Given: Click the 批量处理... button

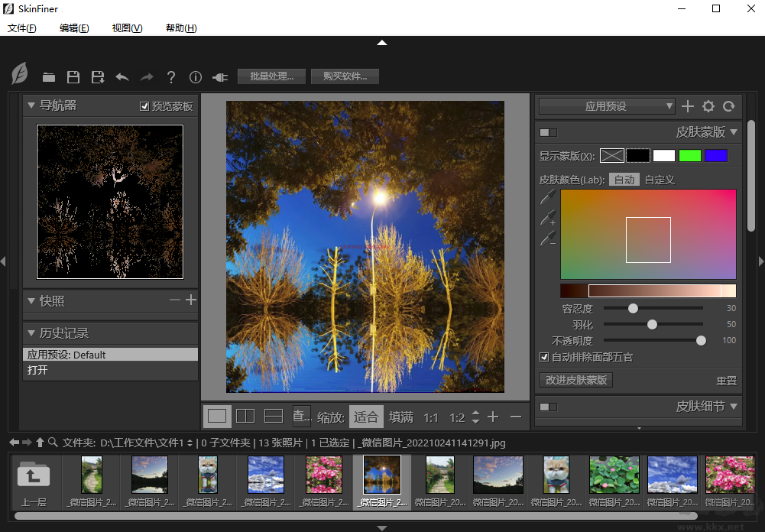Looking at the screenshot, I should [272, 76].
